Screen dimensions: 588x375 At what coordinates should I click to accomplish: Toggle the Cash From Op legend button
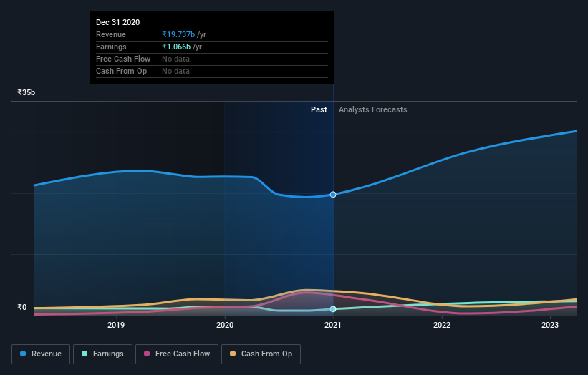[261, 354]
